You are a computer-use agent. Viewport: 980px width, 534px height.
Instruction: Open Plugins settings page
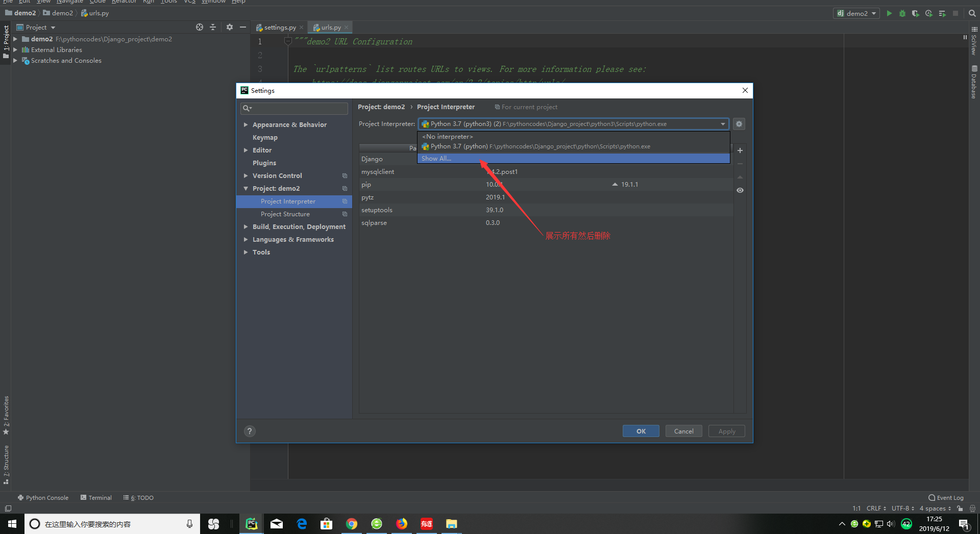[264, 163]
